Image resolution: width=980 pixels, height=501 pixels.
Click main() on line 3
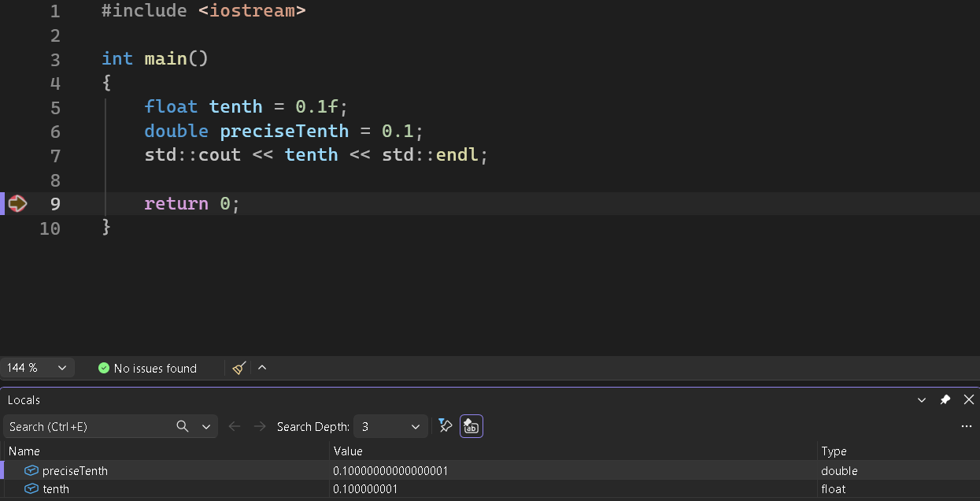[176, 59]
